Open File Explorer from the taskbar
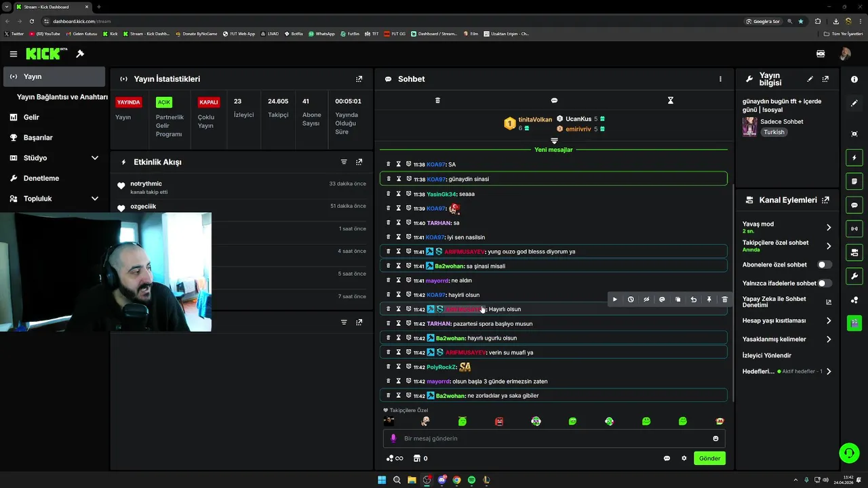Viewport: 868px width, 488px height. click(412, 480)
